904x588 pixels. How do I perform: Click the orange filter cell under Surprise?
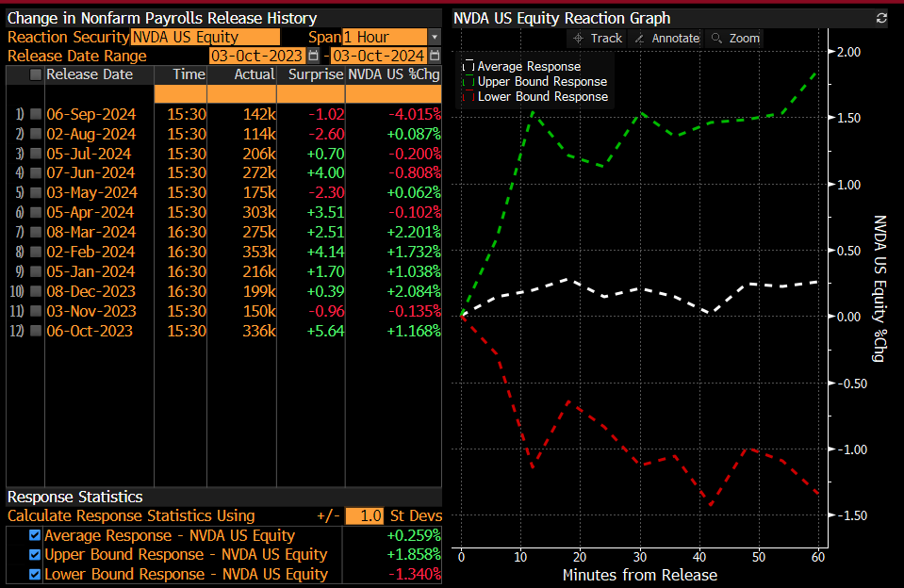coord(311,94)
